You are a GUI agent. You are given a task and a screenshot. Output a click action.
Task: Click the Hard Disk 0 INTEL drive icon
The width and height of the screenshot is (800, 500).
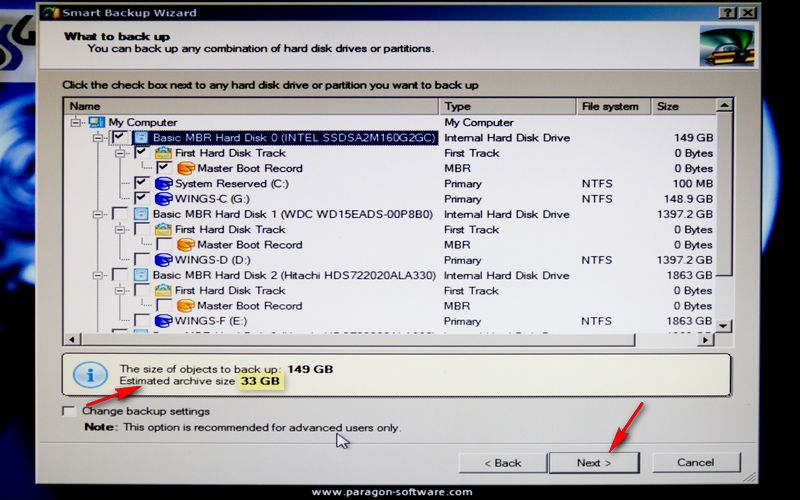(x=141, y=138)
